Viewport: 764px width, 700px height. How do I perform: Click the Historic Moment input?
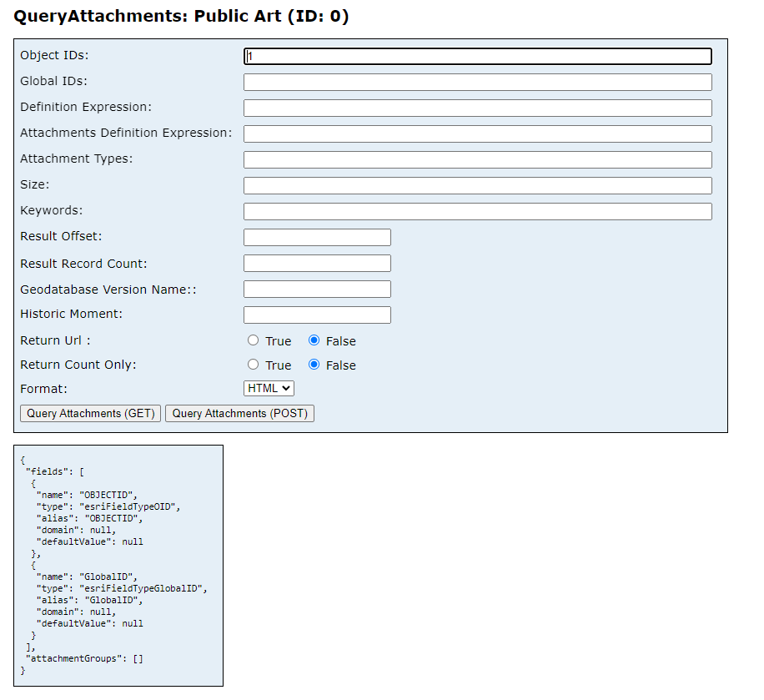point(317,315)
